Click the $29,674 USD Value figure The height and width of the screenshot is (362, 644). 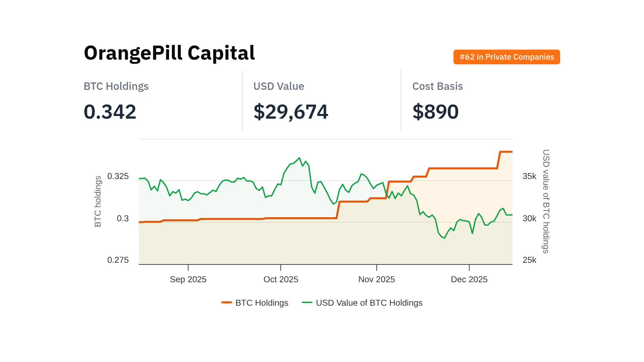[x=290, y=112]
